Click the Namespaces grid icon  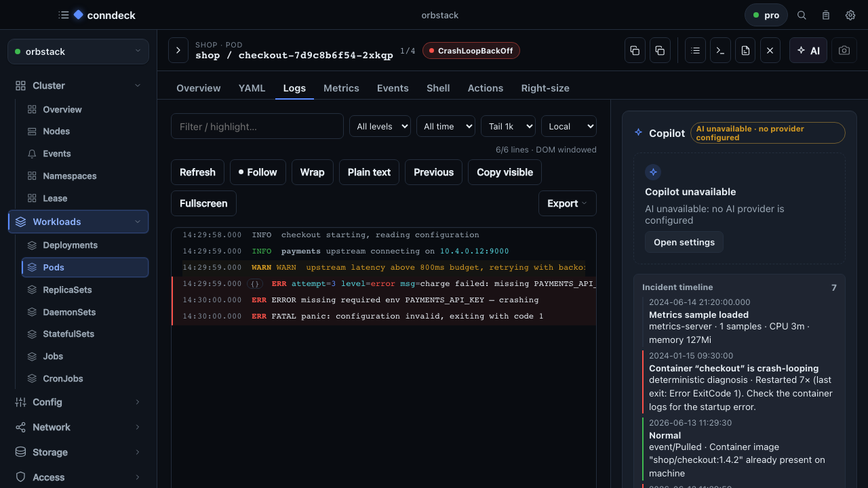(x=32, y=176)
